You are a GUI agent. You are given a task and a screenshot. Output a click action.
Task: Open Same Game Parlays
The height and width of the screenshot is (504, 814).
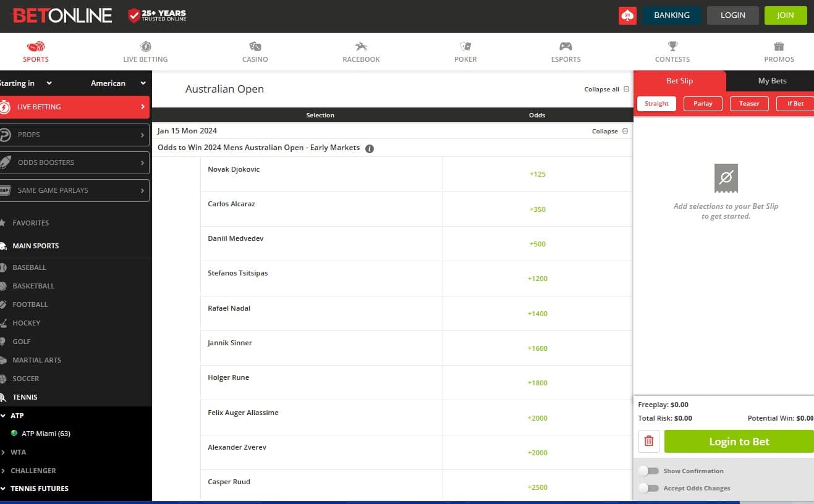[75, 190]
